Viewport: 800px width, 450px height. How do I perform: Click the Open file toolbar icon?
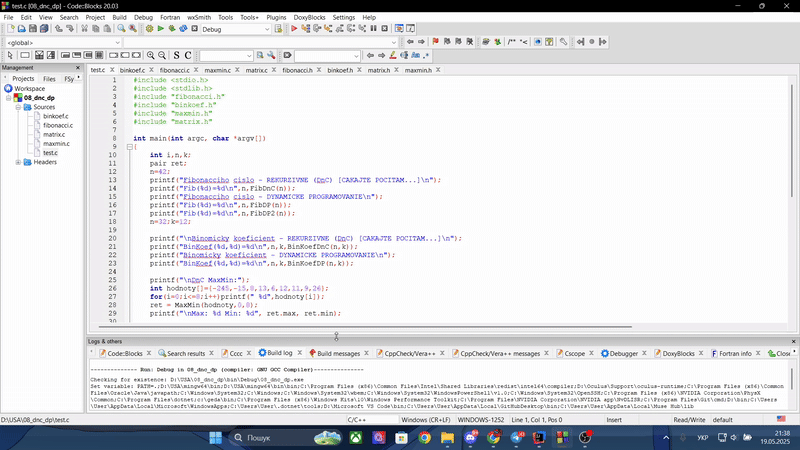21,29
